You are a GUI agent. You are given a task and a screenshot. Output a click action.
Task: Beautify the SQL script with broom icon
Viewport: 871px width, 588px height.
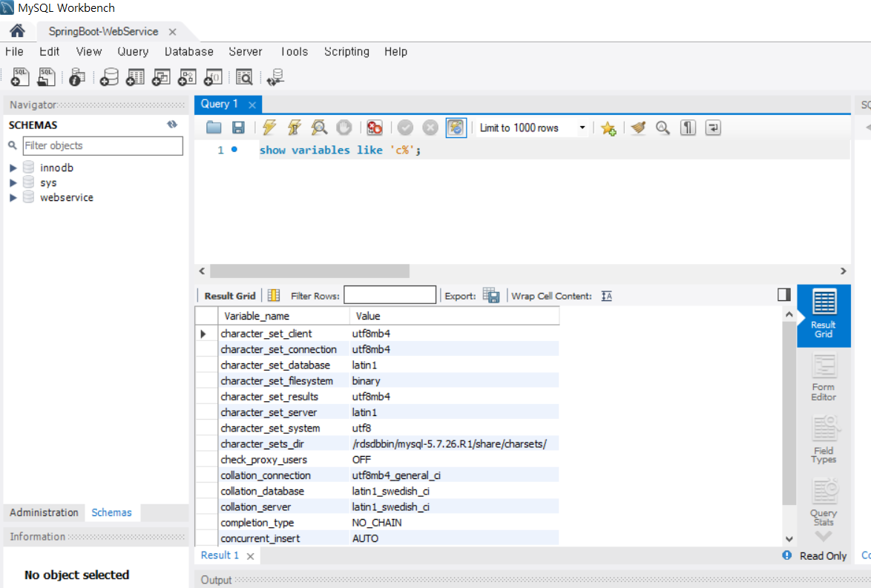638,128
